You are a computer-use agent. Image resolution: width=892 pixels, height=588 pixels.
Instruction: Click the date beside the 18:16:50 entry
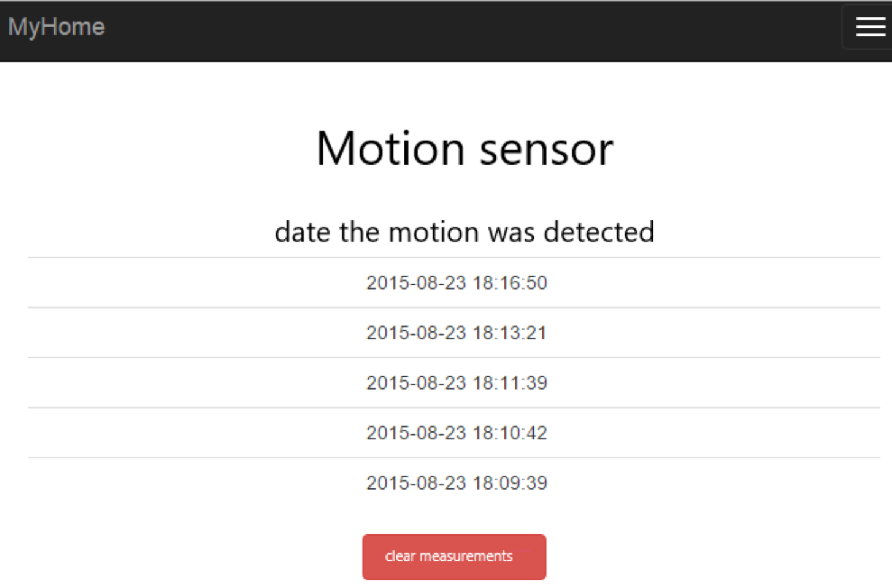[416, 283]
